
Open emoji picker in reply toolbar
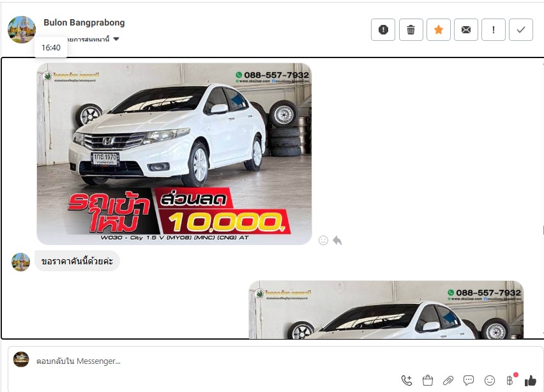tap(490, 381)
